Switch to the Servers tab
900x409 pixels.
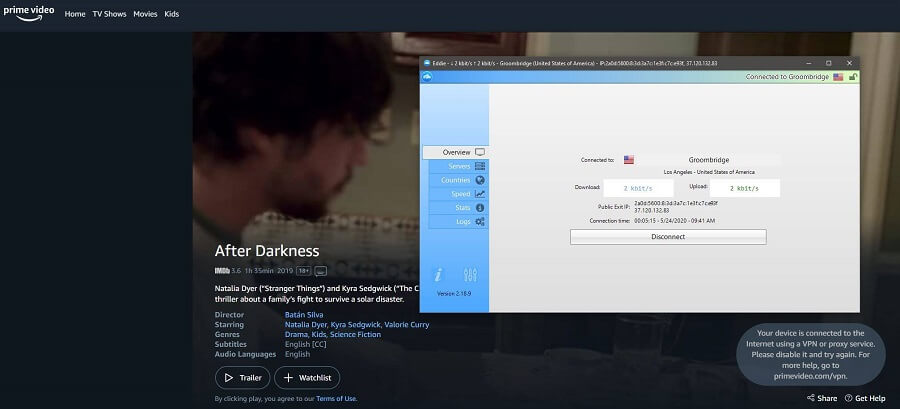[459, 166]
